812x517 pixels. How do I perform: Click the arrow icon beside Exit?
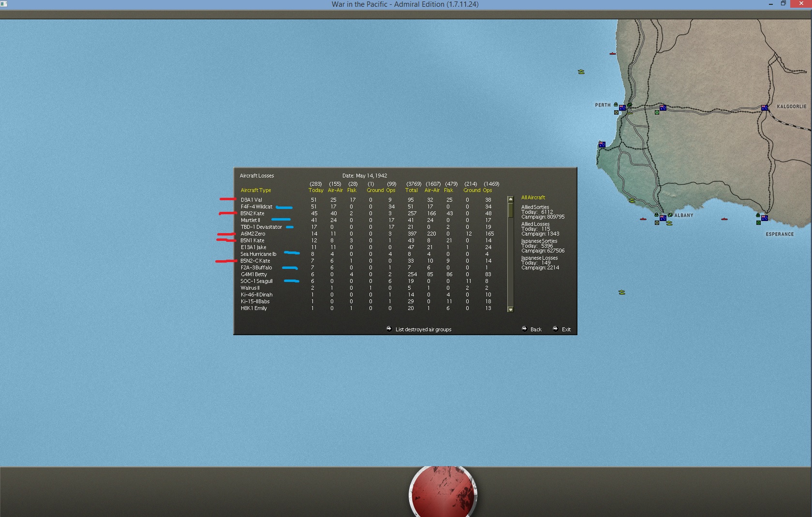click(x=555, y=329)
